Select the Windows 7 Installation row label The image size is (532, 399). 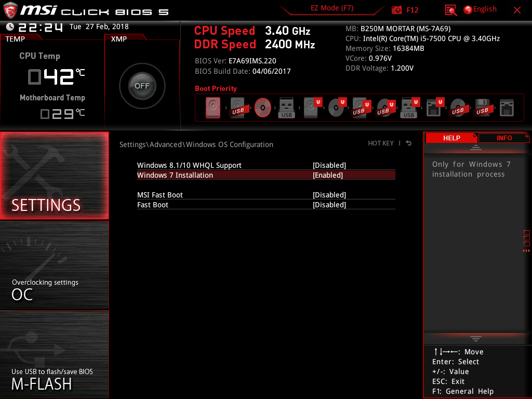(175, 175)
